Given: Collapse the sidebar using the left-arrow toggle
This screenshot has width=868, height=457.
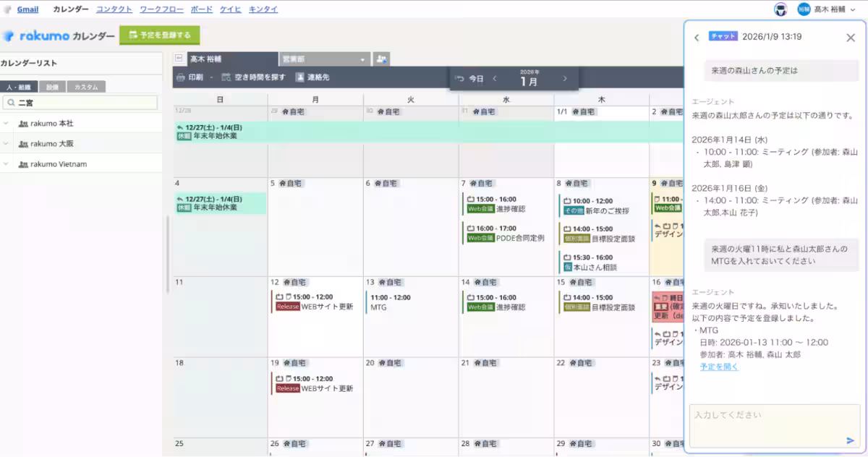Looking at the screenshot, I should coord(179,59).
